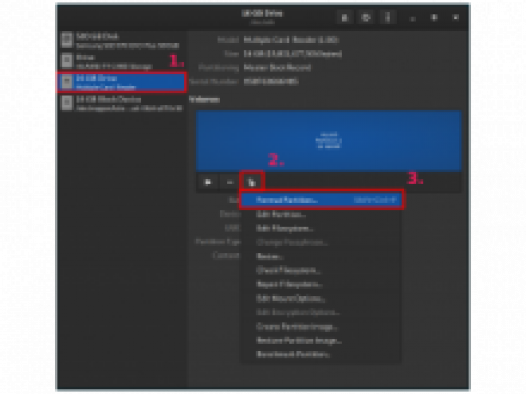Click the blue partition block in Volumes

[x=329, y=141]
